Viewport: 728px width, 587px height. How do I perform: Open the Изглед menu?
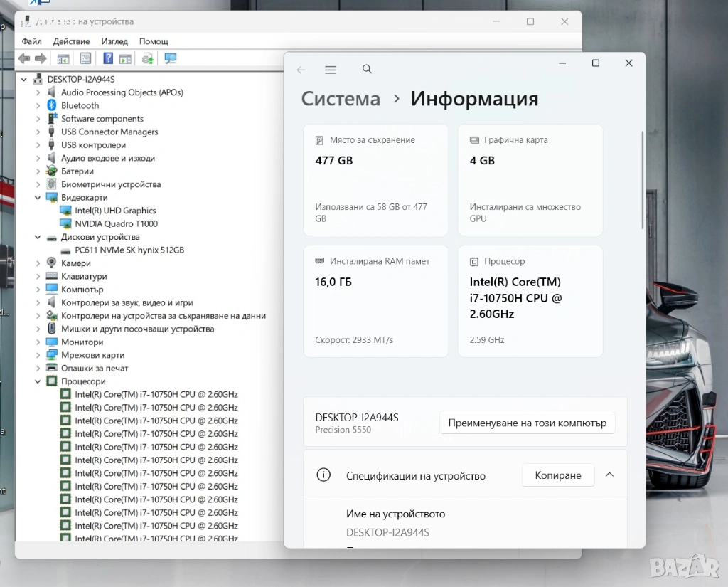114,41
